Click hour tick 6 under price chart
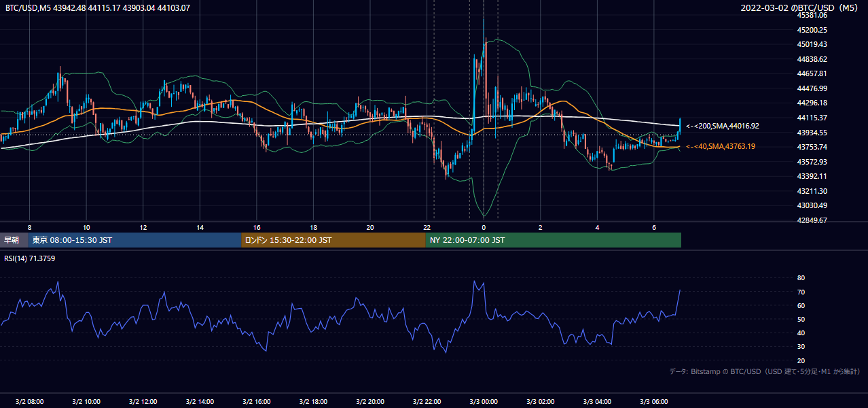This screenshot has width=868, height=408. 653,227
